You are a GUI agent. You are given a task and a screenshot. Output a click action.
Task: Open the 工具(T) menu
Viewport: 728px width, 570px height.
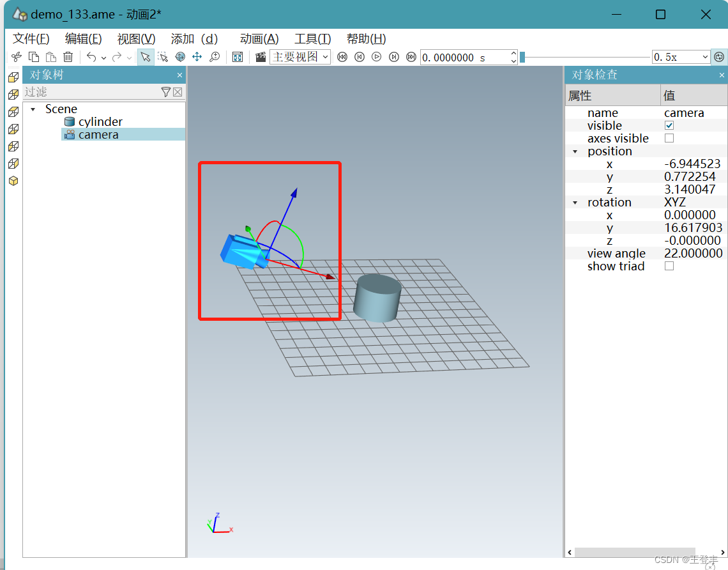click(311, 38)
